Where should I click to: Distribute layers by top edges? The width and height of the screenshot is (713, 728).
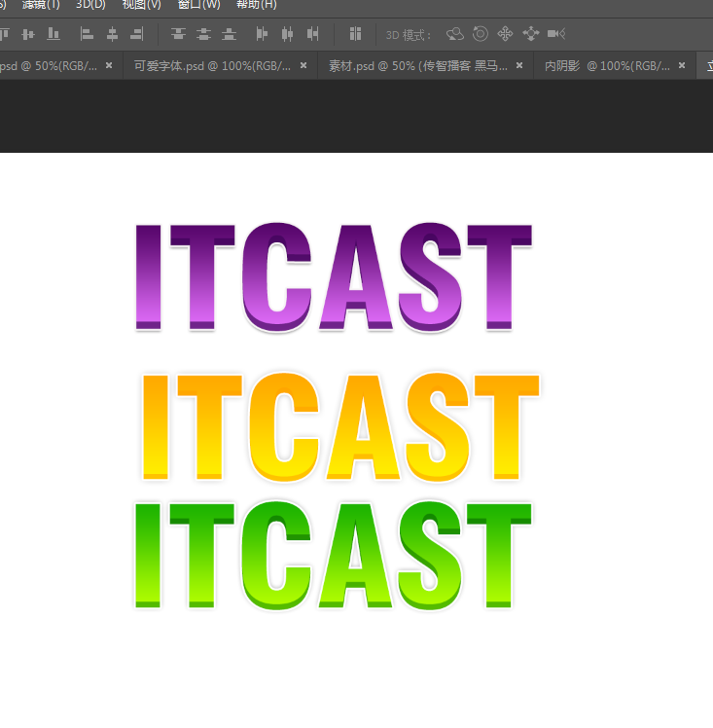[178, 34]
